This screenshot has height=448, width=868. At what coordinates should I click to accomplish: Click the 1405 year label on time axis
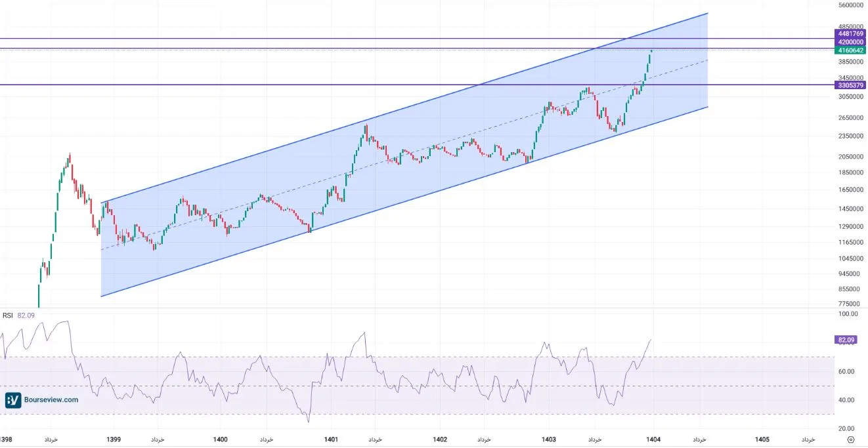coord(762,439)
